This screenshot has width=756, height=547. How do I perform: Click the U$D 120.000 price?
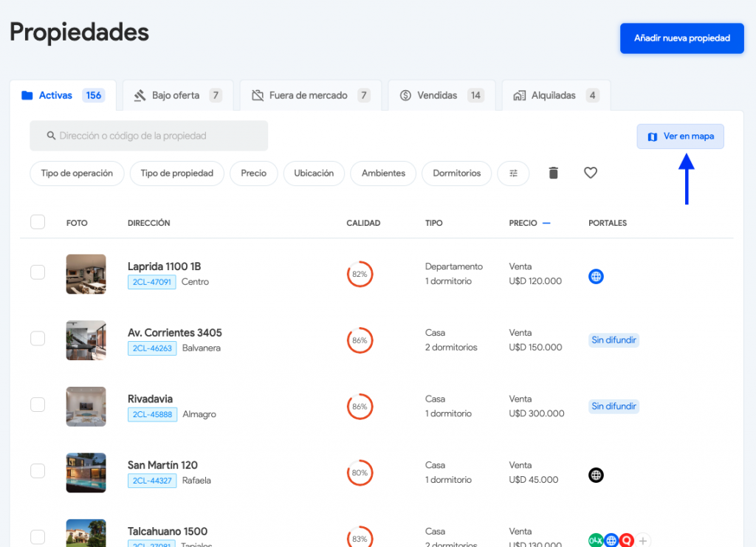point(535,281)
